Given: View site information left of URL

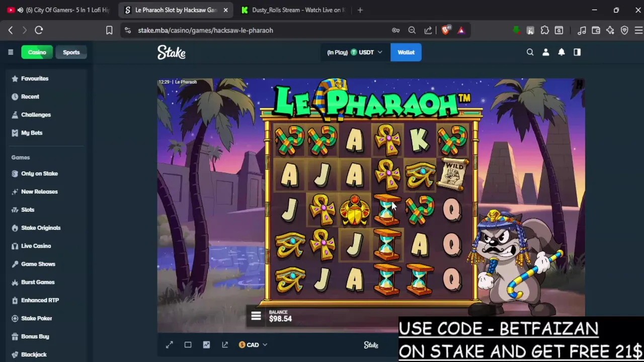Looking at the screenshot, I should click(128, 30).
